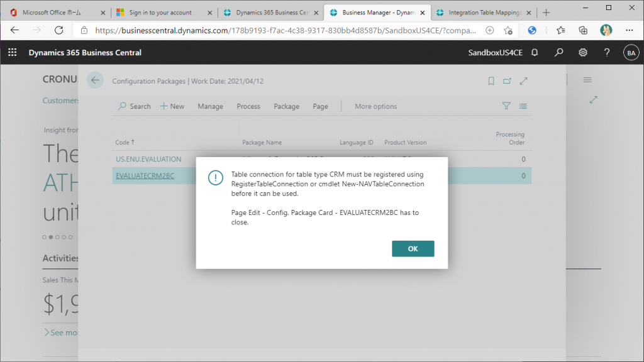Open the Package menu

pos(286,106)
